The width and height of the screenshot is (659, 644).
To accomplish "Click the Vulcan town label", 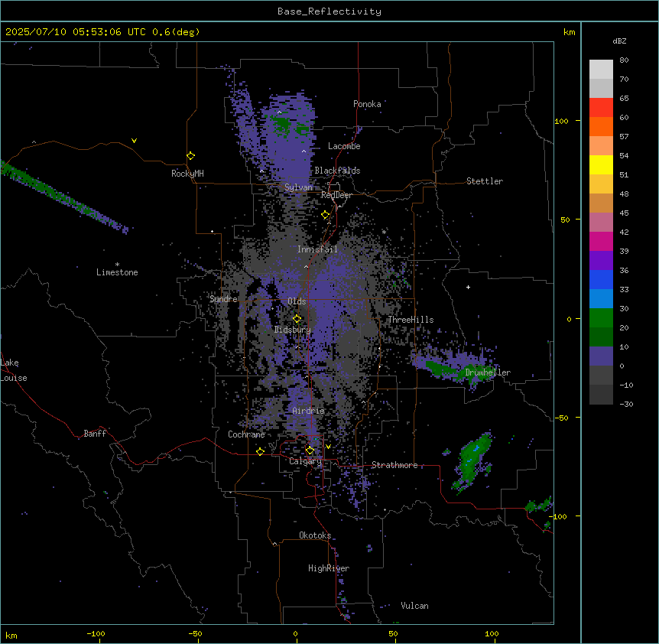I will coord(415,606).
